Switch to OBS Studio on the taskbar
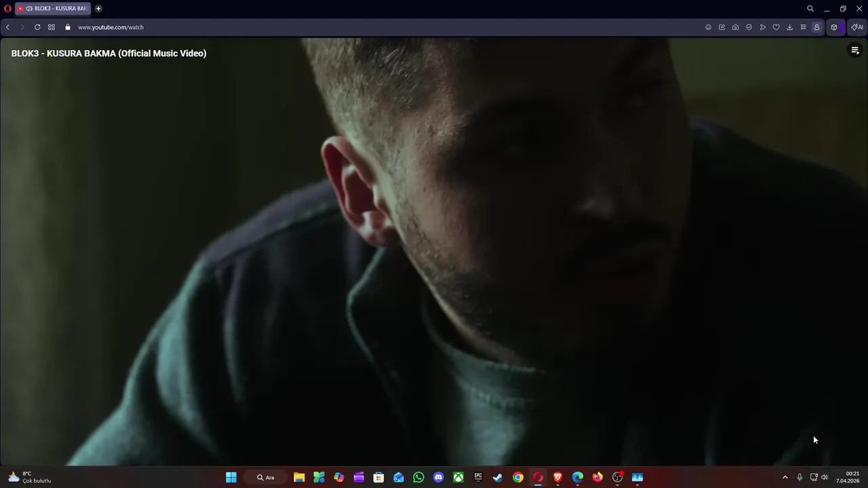 coord(617,477)
